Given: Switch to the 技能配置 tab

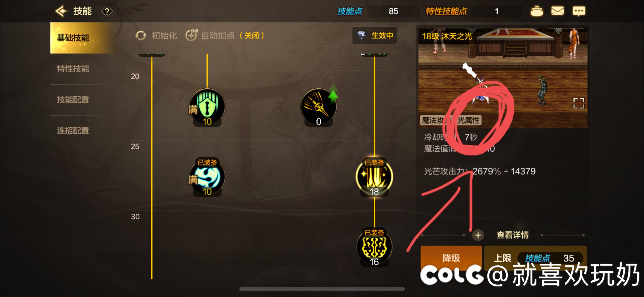Looking at the screenshot, I should pyautogui.click(x=73, y=100).
